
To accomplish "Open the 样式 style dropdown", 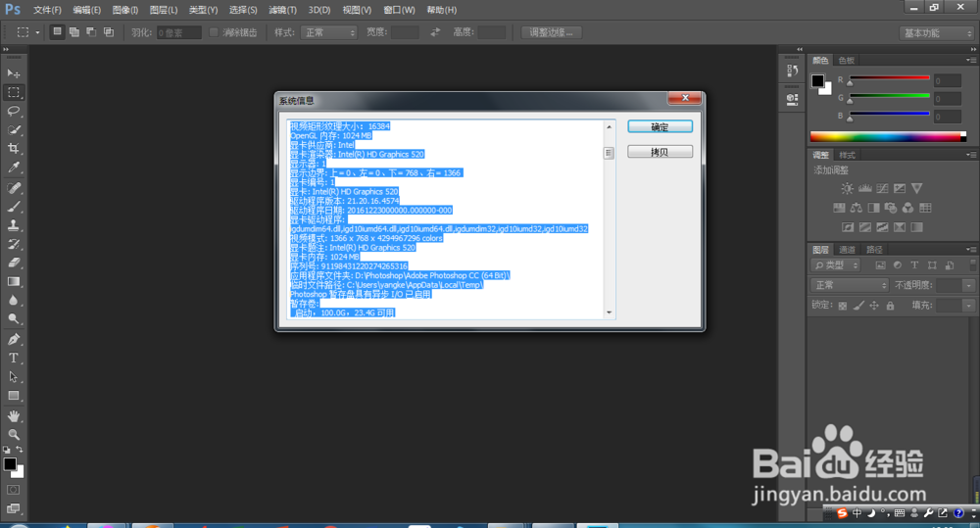I will click(x=328, y=32).
